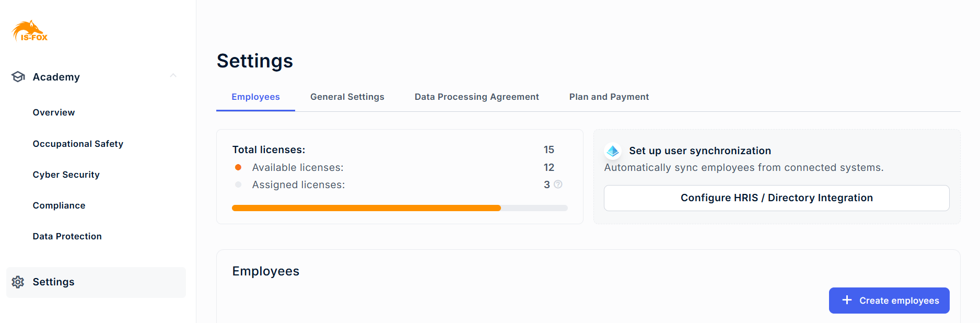The height and width of the screenshot is (323, 980).
Task: Click the Academy graduation cap icon
Action: pyautogui.click(x=18, y=77)
